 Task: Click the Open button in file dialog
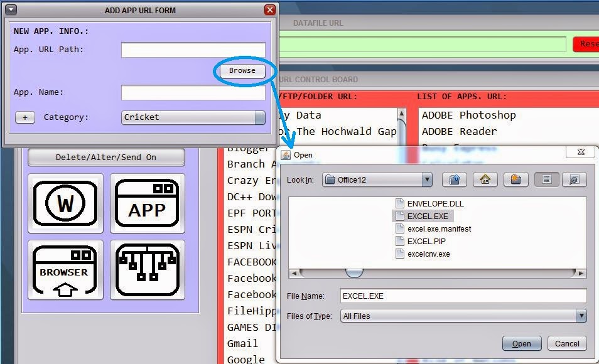tap(521, 344)
